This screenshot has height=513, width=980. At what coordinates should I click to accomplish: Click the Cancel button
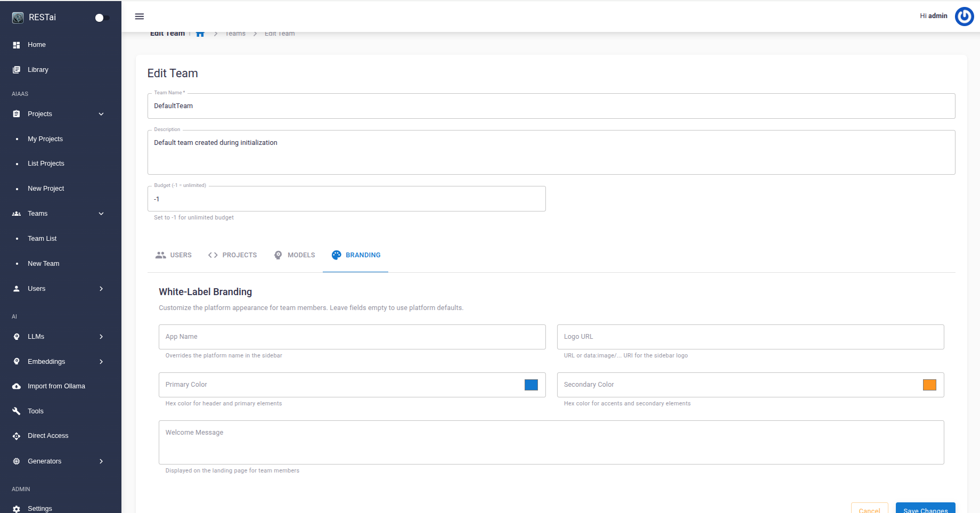coord(870,509)
